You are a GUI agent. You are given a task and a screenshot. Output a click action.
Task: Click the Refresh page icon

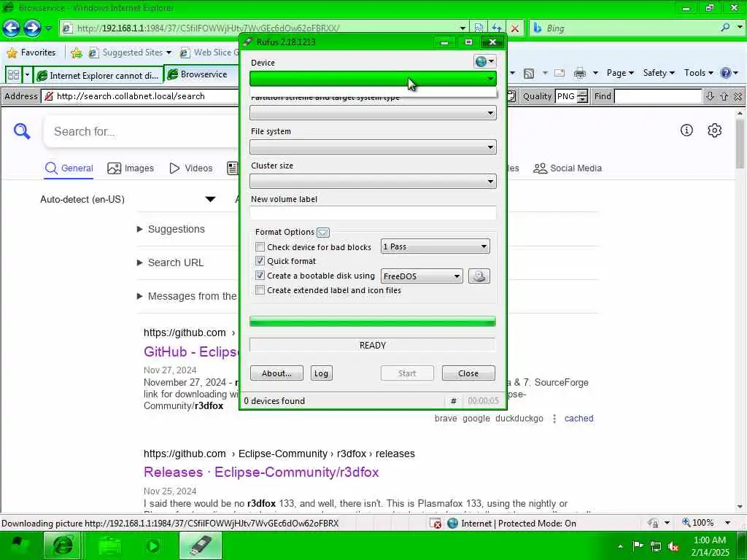point(496,28)
